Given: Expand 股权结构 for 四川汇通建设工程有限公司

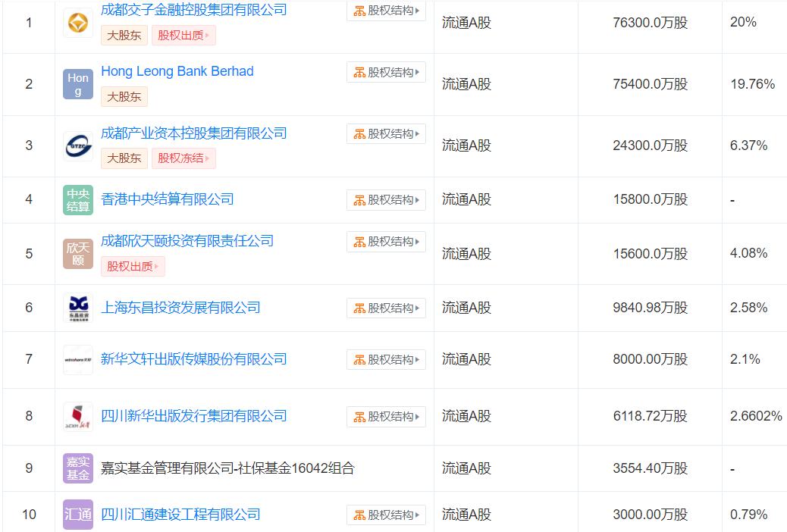Looking at the screenshot, I should (x=386, y=515).
